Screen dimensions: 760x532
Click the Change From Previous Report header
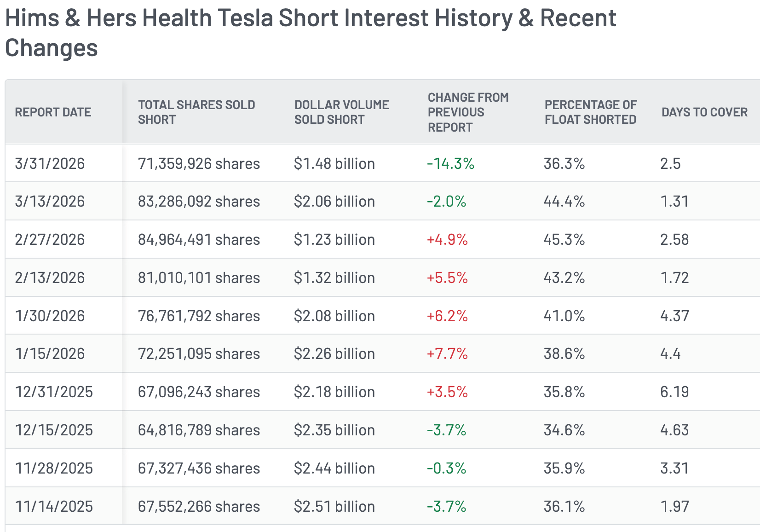[468, 112]
